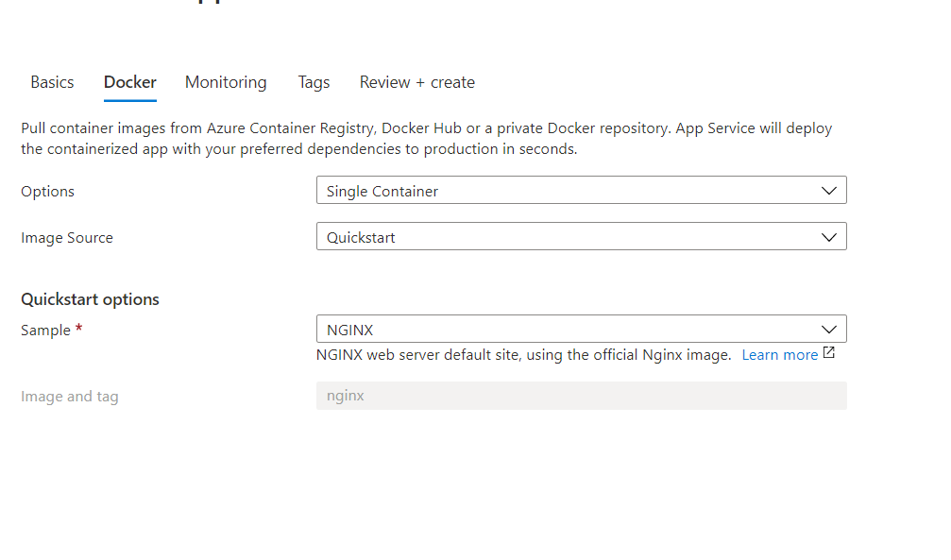The width and height of the screenshot is (951, 560).
Task: Click the Image Source label
Action: (67, 238)
